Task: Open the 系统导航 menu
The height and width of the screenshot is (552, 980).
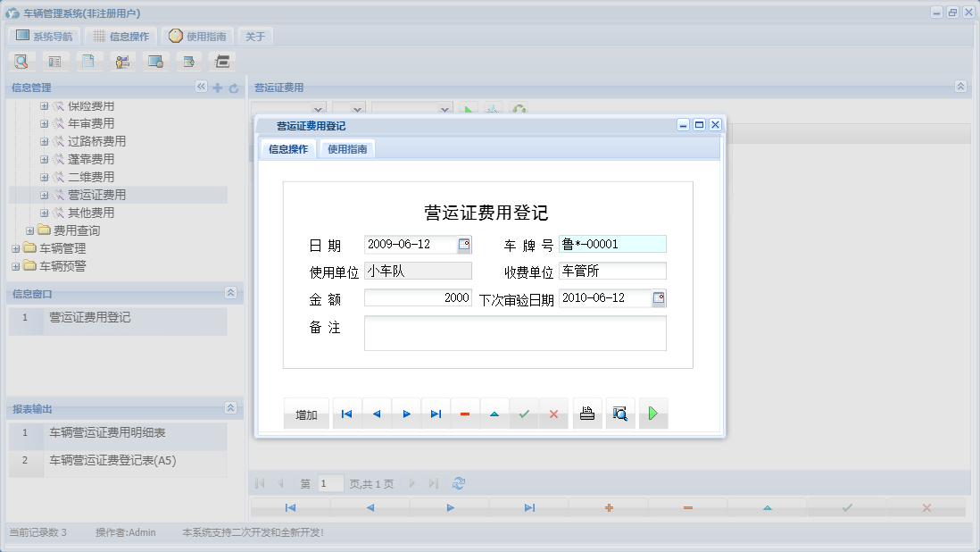Action: pos(43,35)
